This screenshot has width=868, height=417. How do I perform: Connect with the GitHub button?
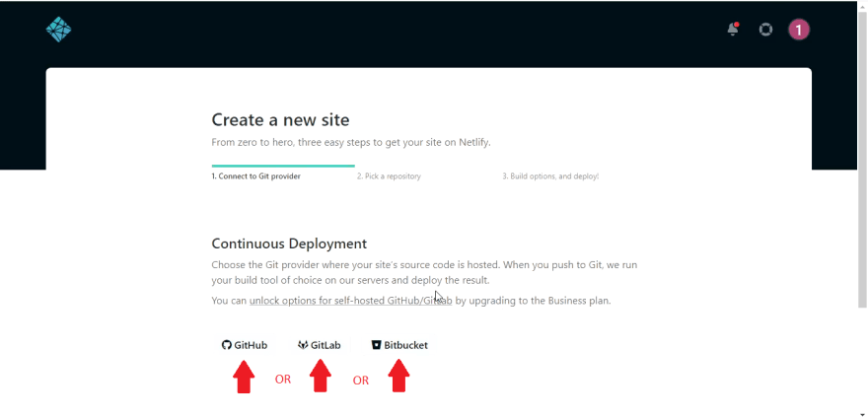point(245,345)
